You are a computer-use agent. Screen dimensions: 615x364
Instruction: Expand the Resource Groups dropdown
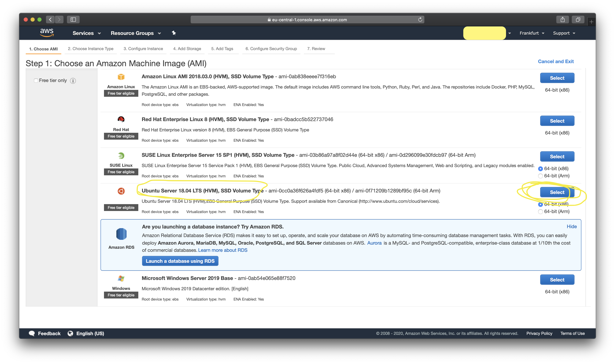[136, 33]
